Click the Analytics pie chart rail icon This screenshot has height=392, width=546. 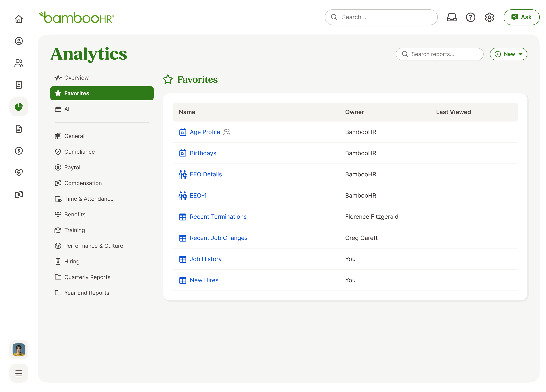tap(19, 107)
